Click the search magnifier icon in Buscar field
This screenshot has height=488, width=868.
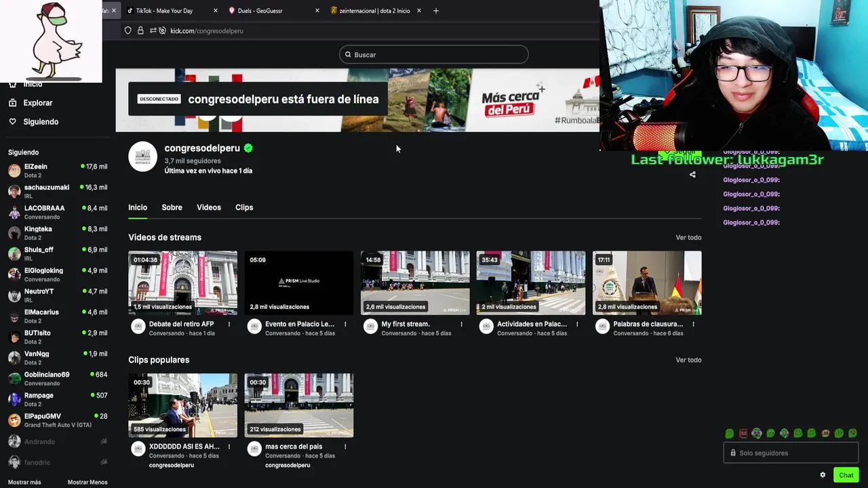pos(348,55)
